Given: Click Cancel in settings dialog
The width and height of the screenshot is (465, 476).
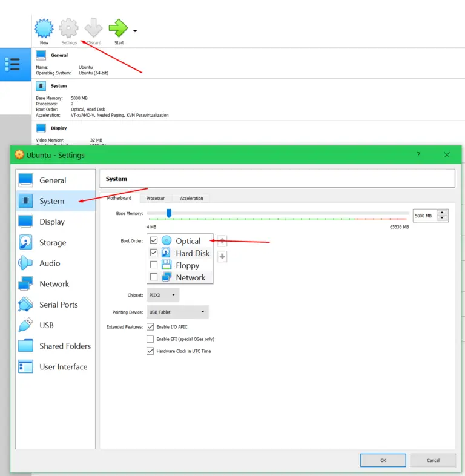Looking at the screenshot, I should pyautogui.click(x=433, y=460).
